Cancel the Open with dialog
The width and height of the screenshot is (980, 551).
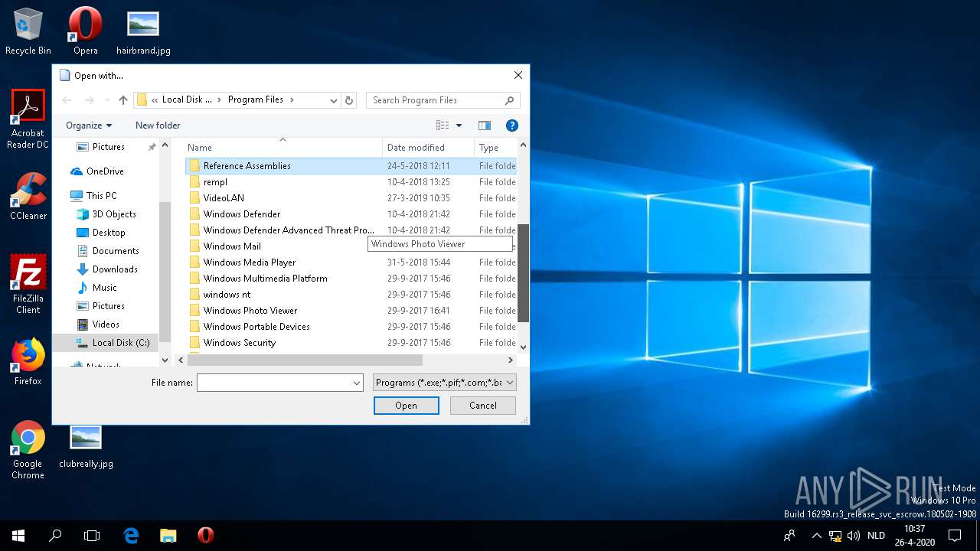coord(483,406)
